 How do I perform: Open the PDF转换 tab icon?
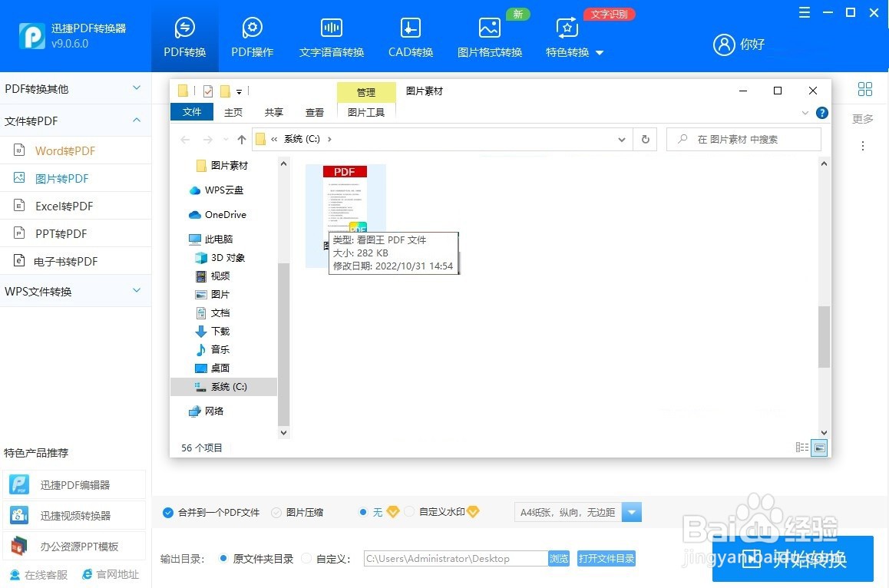(185, 27)
